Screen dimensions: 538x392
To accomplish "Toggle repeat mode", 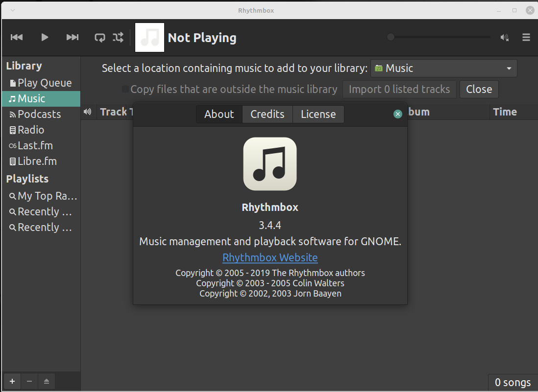I will click(100, 37).
